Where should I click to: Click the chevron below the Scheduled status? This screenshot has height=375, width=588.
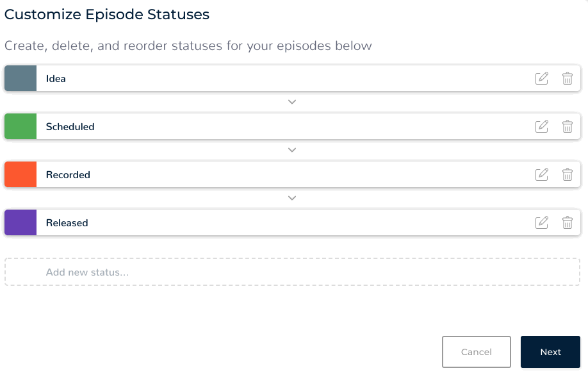pyautogui.click(x=292, y=150)
